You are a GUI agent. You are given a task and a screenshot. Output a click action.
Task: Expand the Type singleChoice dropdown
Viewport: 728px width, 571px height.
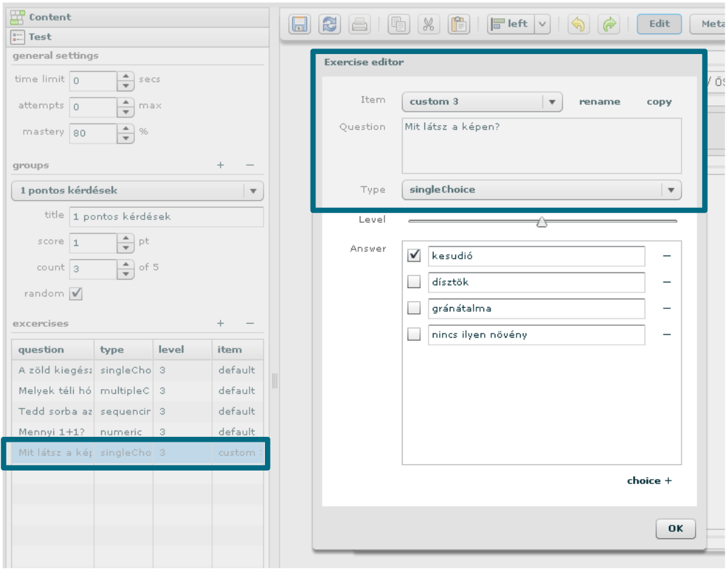coord(671,190)
